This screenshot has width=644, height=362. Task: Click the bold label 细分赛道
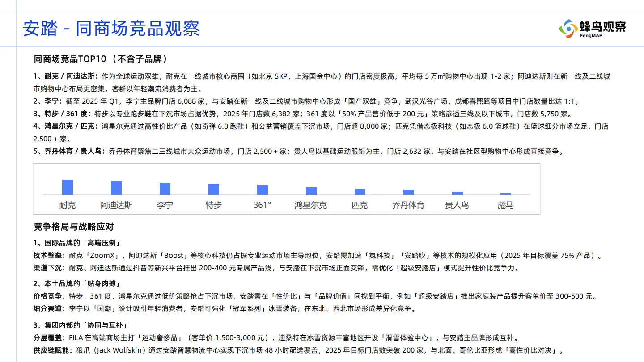pos(50,309)
